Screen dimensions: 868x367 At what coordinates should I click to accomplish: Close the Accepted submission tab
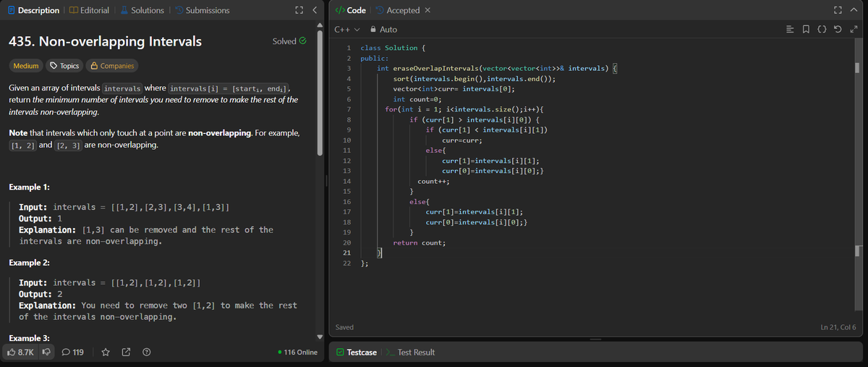(427, 10)
